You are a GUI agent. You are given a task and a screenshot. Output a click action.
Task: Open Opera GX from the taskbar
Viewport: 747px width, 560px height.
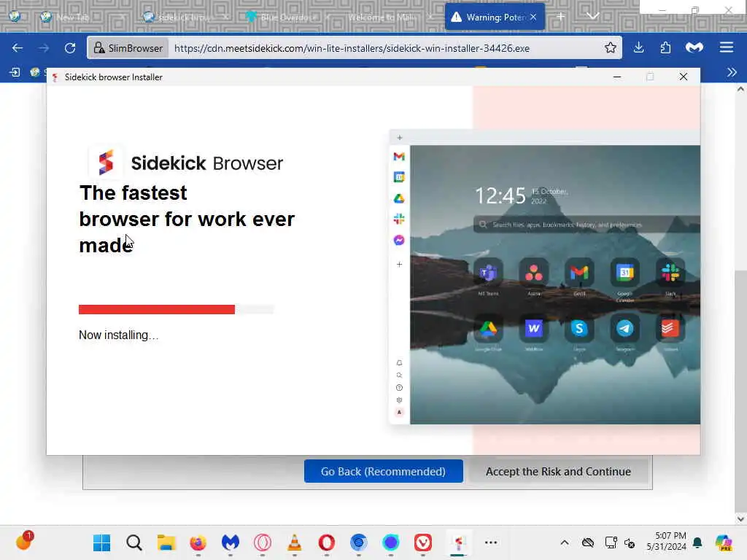(263, 542)
